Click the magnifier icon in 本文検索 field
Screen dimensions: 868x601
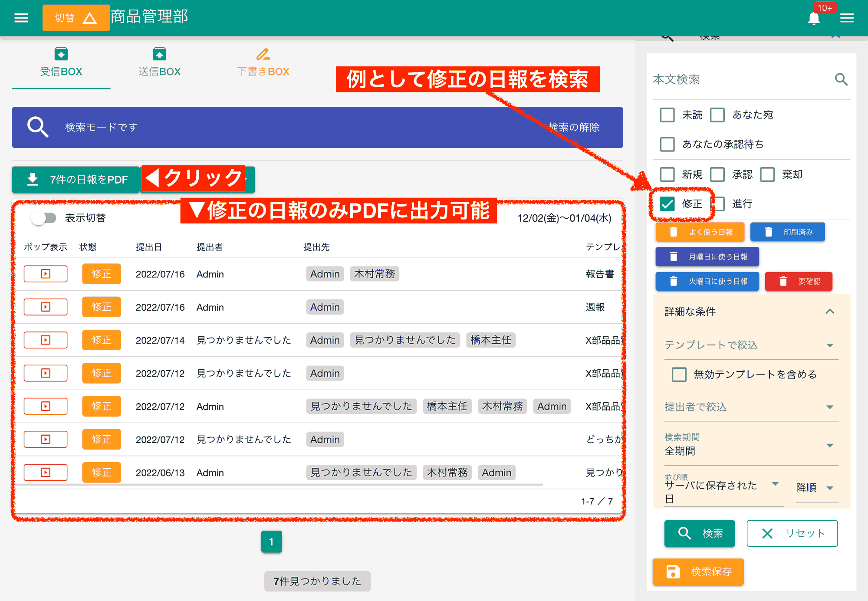[841, 80]
